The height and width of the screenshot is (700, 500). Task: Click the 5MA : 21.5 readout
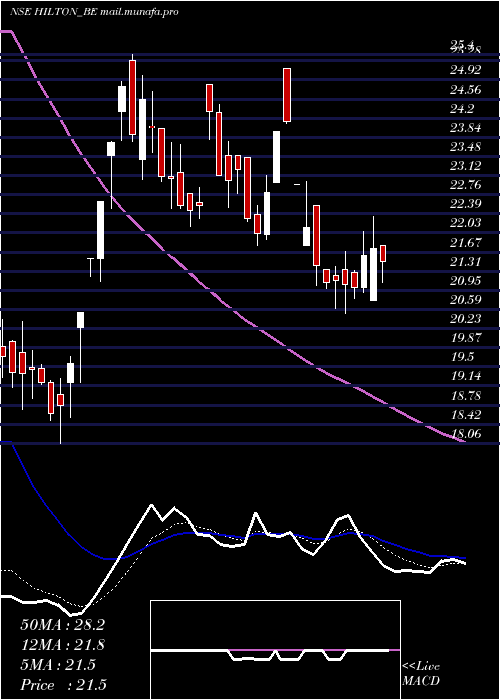tap(58, 665)
